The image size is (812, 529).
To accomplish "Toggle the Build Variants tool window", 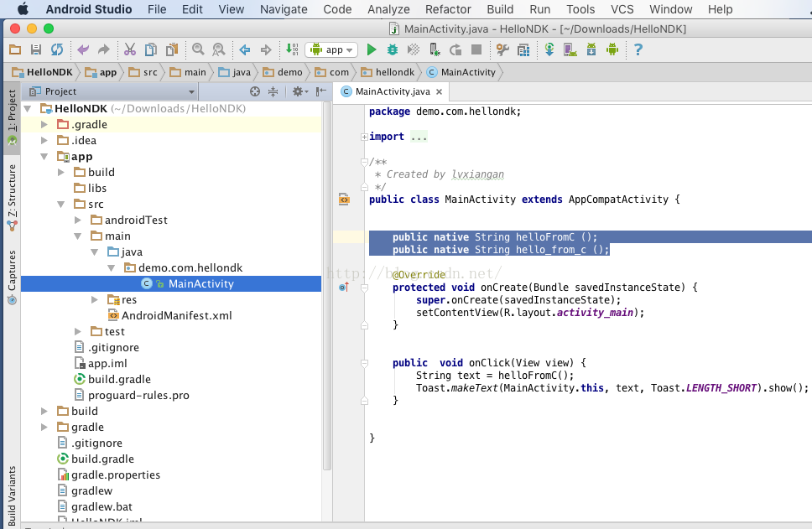I will 12,495.
